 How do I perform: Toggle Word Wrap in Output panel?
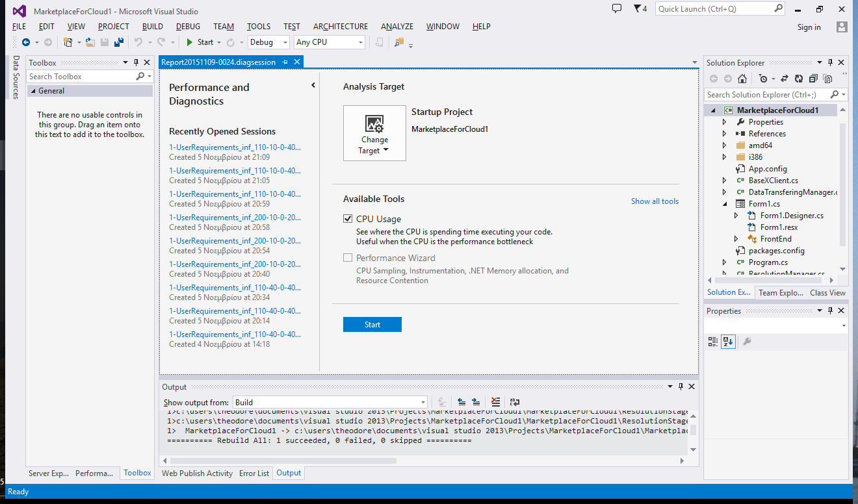point(515,402)
